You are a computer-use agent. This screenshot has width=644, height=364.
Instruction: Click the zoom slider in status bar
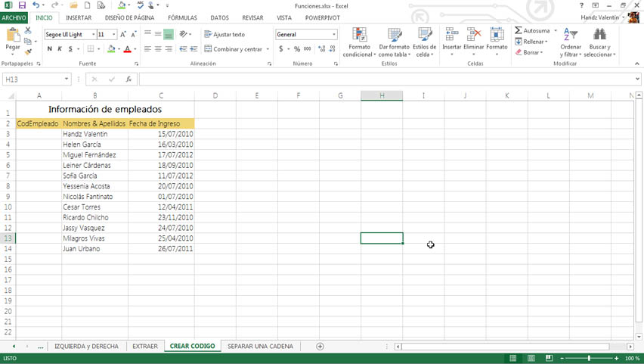coord(589,358)
